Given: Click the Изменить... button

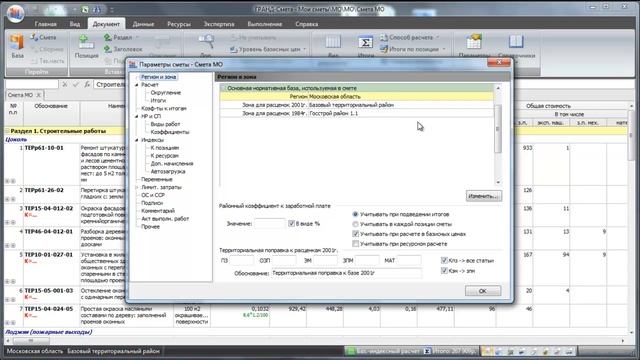Looking at the screenshot, I should (x=484, y=196).
